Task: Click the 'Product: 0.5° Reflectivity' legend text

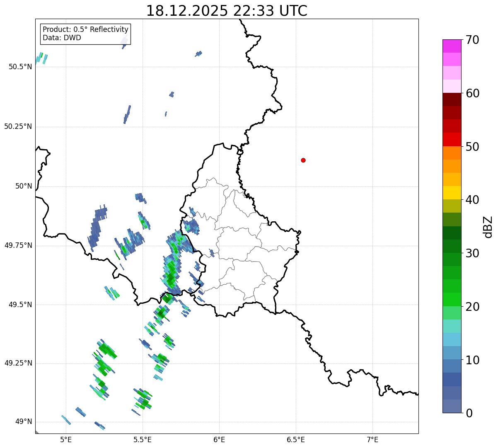Action: point(85,29)
